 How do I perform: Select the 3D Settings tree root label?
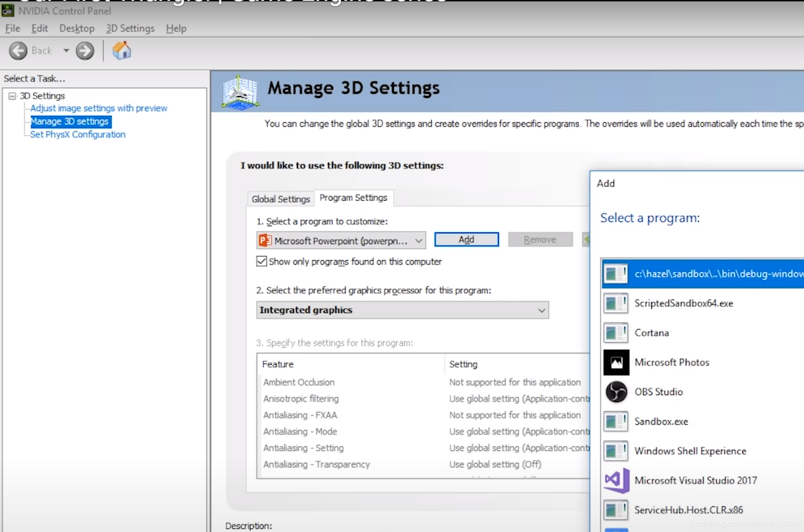point(42,96)
